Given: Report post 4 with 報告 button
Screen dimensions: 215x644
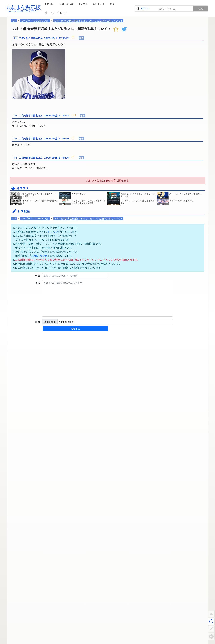Looking at the screenshot, I should click(x=81, y=158).
